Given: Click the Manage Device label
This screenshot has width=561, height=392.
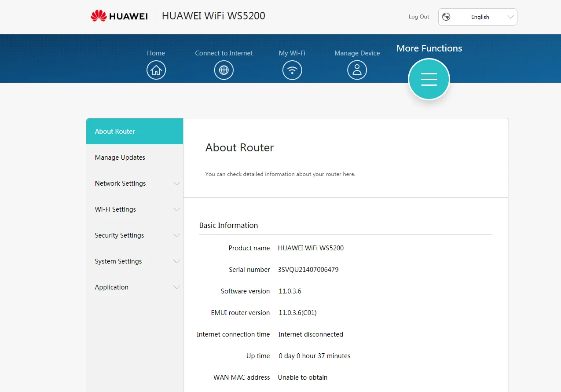Looking at the screenshot, I should [x=357, y=53].
